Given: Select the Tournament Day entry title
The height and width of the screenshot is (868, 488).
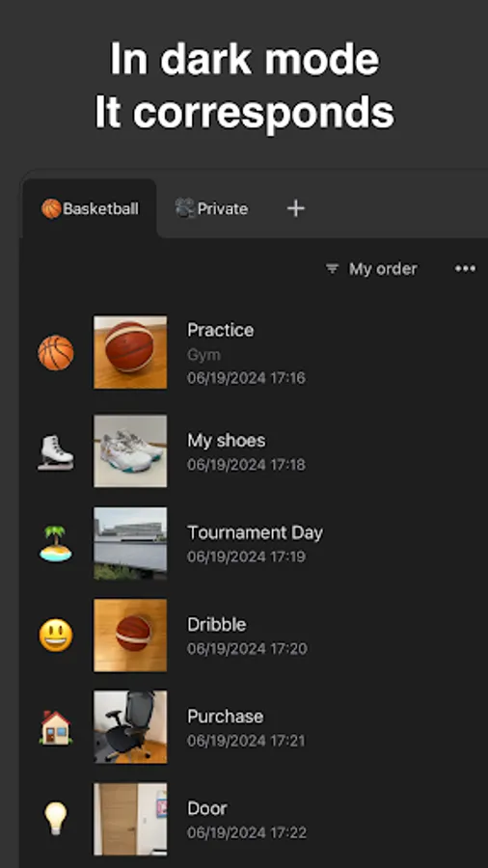Looking at the screenshot, I should point(255,532).
